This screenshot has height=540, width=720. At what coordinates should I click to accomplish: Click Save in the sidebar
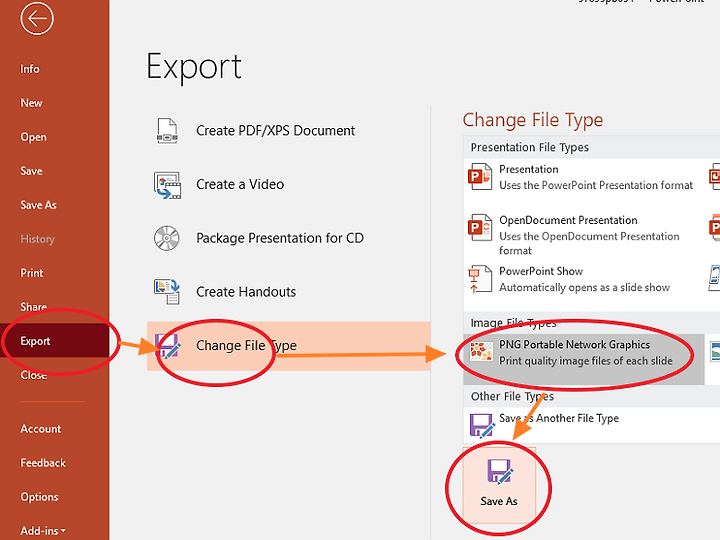tap(31, 171)
